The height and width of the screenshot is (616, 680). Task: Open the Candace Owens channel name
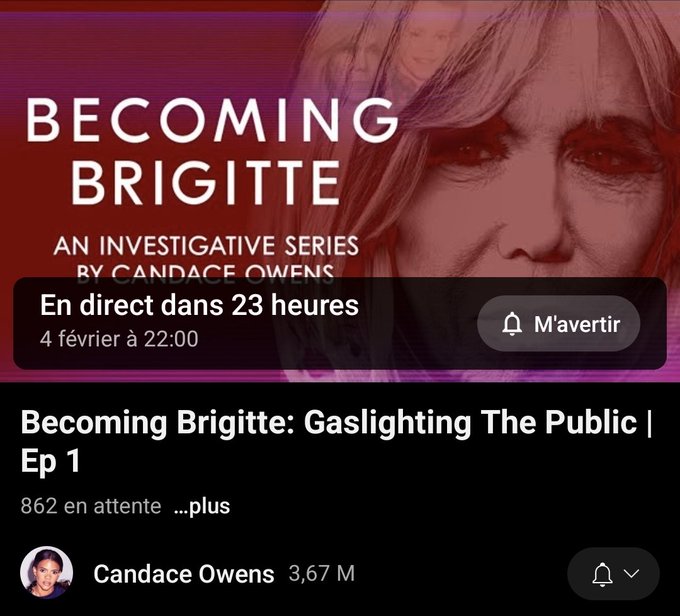click(184, 574)
